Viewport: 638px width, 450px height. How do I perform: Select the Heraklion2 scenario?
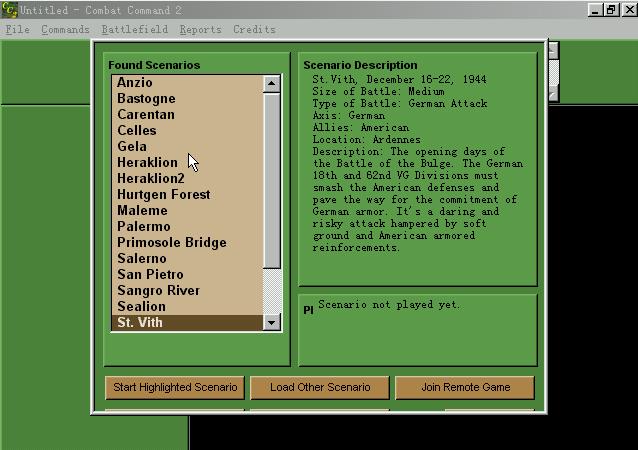(x=187, y=179)
